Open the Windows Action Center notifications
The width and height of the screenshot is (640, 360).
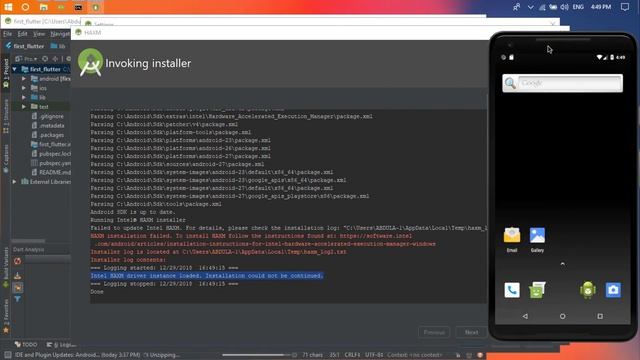point(625,7)
